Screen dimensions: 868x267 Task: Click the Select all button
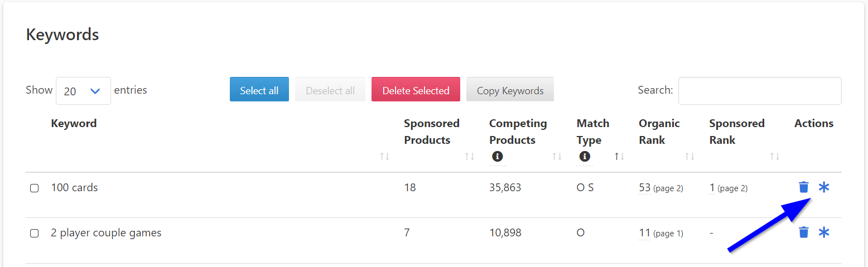click(259, 90)
